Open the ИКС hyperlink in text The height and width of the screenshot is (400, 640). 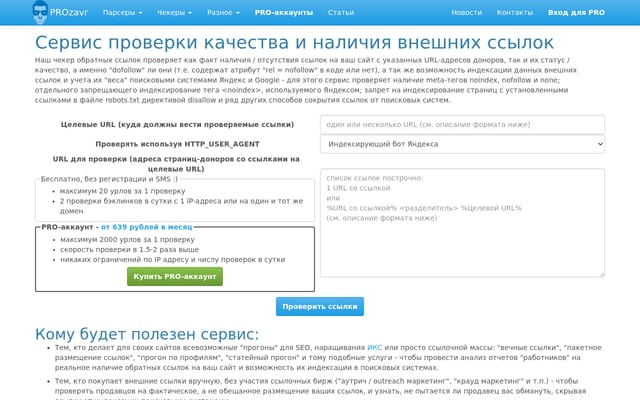374,347
